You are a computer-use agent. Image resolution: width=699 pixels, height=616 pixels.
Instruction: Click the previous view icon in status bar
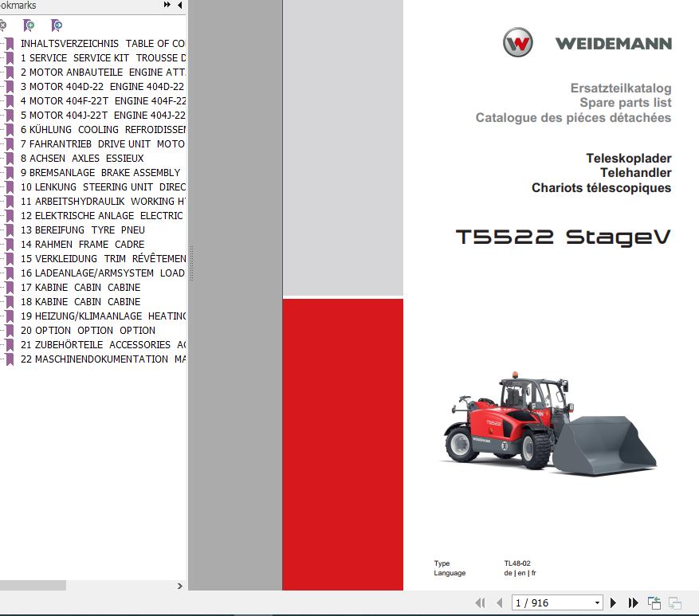coord(655,602)
